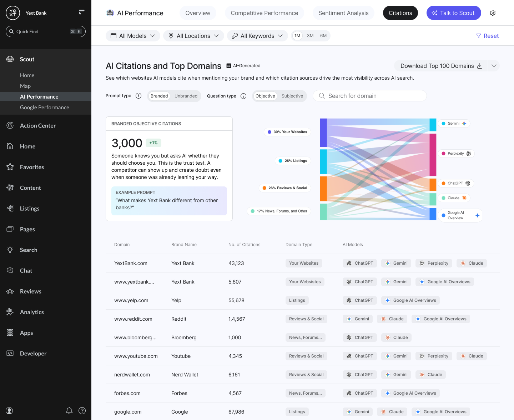The image size is (514, 420).
Task: Click the nerdwallet.com domain cell
Action: [132, 375]
